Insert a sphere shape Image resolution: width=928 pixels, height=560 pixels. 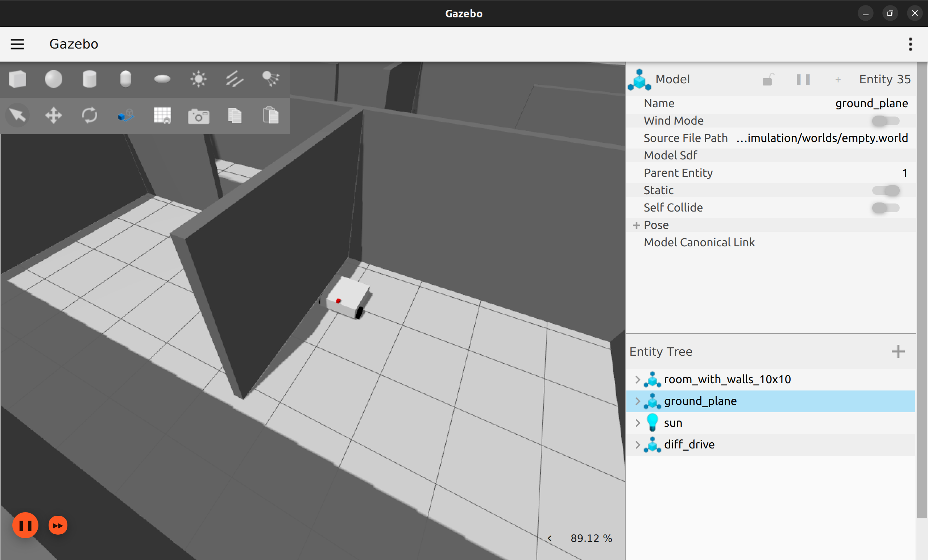54,79
